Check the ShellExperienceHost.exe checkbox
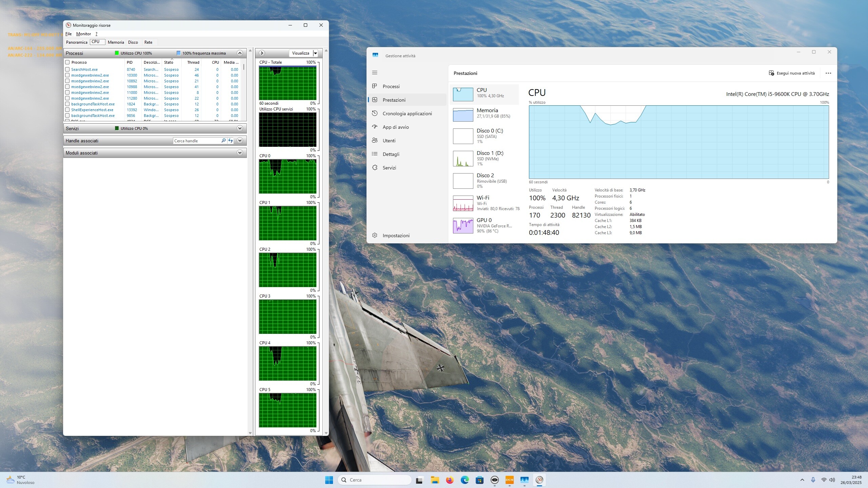 click(67, 110)
